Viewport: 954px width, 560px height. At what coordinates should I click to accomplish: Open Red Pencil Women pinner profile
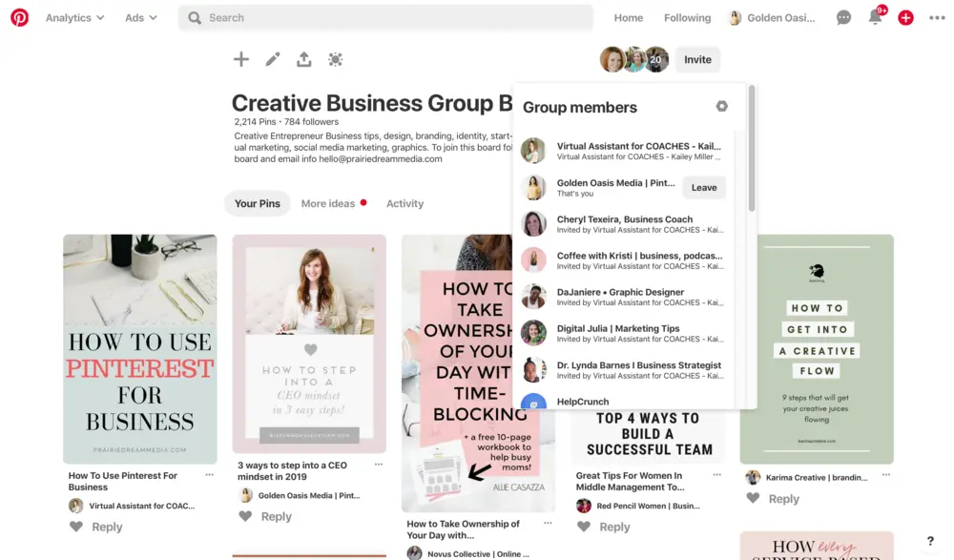coord(638,506)
